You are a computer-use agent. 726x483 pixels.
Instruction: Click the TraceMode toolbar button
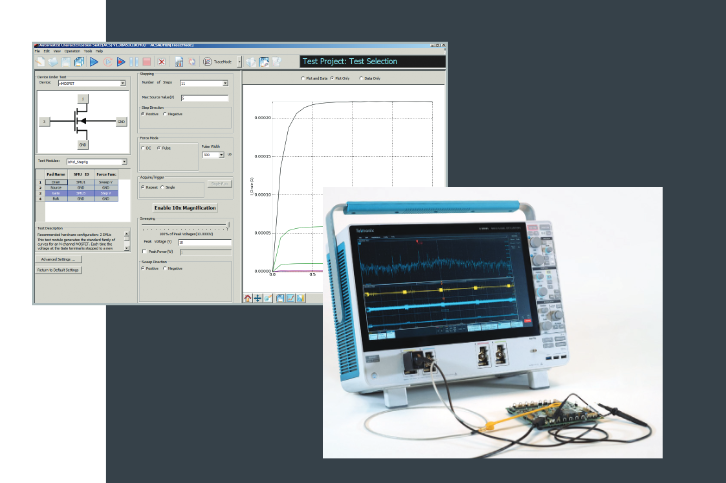tap(220, 62)
